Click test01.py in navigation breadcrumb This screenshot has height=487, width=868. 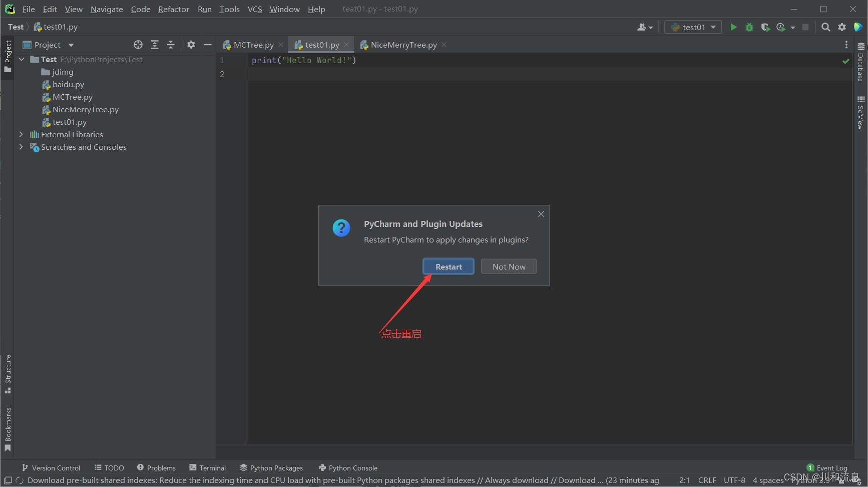point(56,27)
